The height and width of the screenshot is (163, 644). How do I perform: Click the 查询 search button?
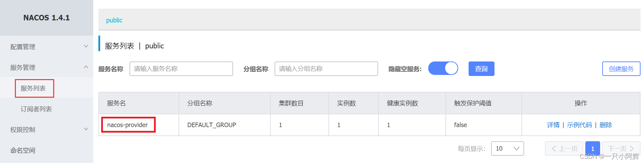click(x=481, y=69)
